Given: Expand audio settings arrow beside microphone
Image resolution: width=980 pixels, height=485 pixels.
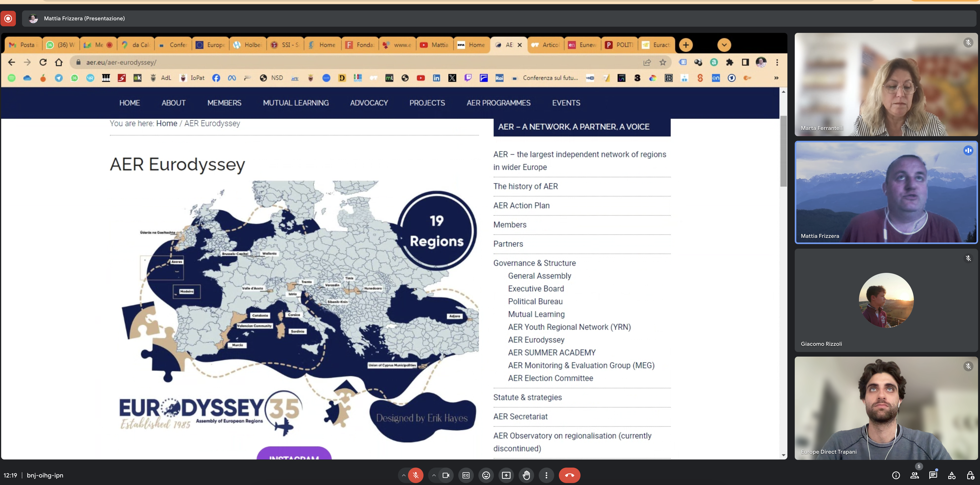Looking at the screenshot, I should (404, 475).
